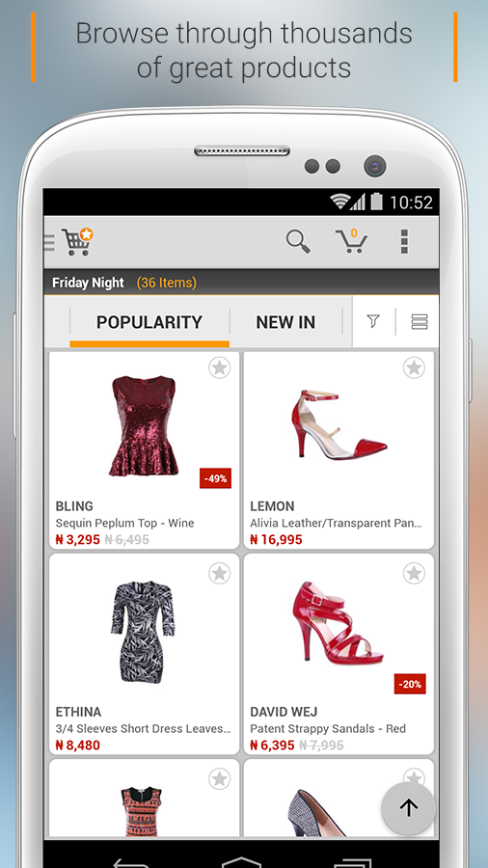This screenshot has width=488, height=868.
Task: Open the Patent Strappy Sandals - Red title
Action: pos(328,728)
